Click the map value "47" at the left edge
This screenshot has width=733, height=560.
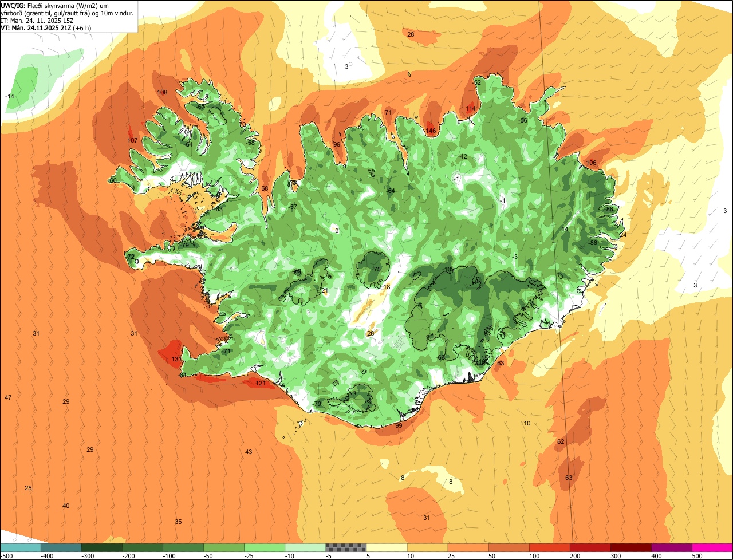8,398
